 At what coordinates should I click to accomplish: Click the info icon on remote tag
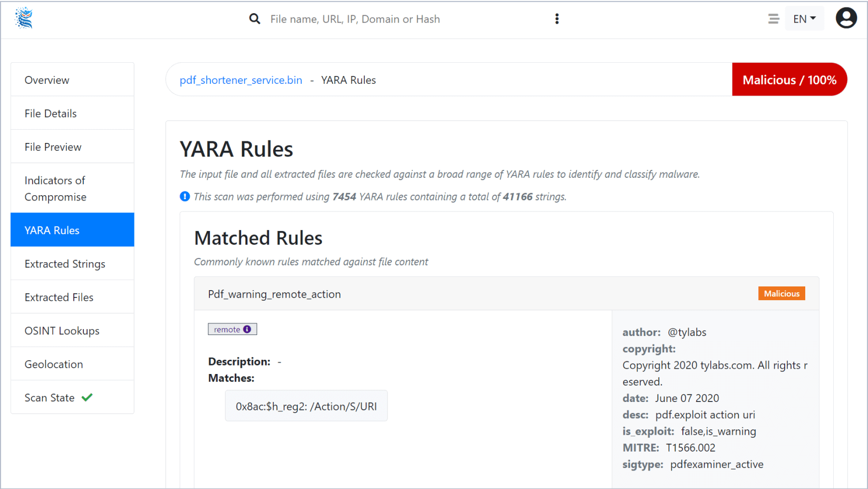click(x=247, y=329)
